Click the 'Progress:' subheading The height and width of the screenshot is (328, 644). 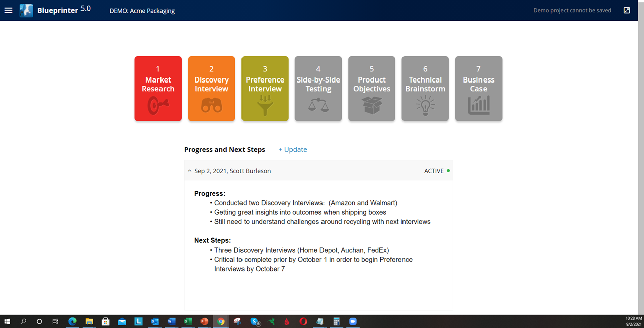pyautogui.click(x=210, y=193)
